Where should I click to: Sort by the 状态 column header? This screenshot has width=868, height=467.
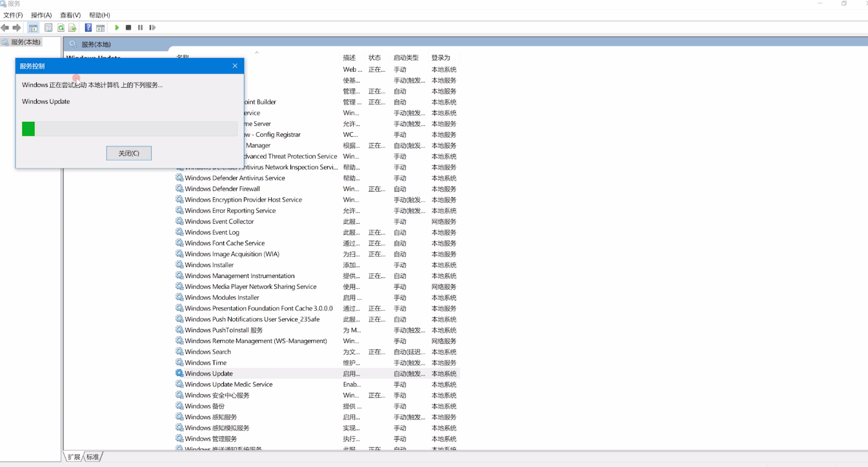pos(374,57)
